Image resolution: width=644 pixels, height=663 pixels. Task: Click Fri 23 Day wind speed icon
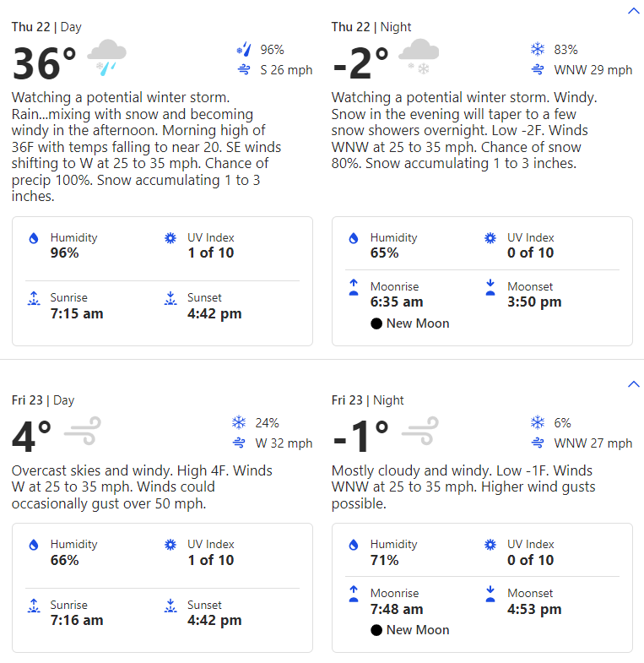(x=239, y=443)
